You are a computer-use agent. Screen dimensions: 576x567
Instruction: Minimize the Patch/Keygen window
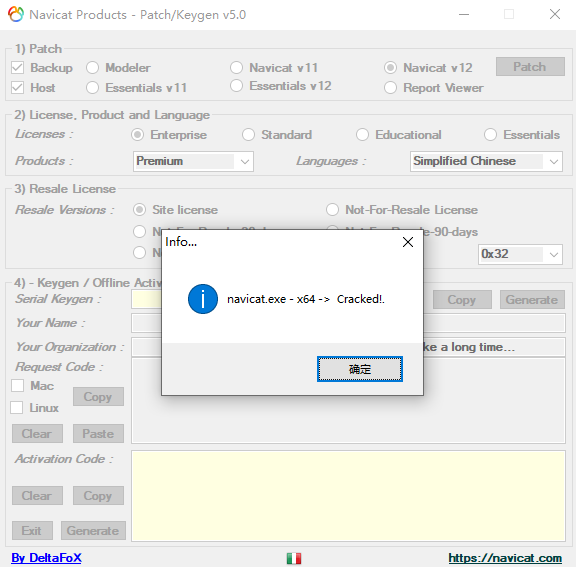[x=464, y=15]
